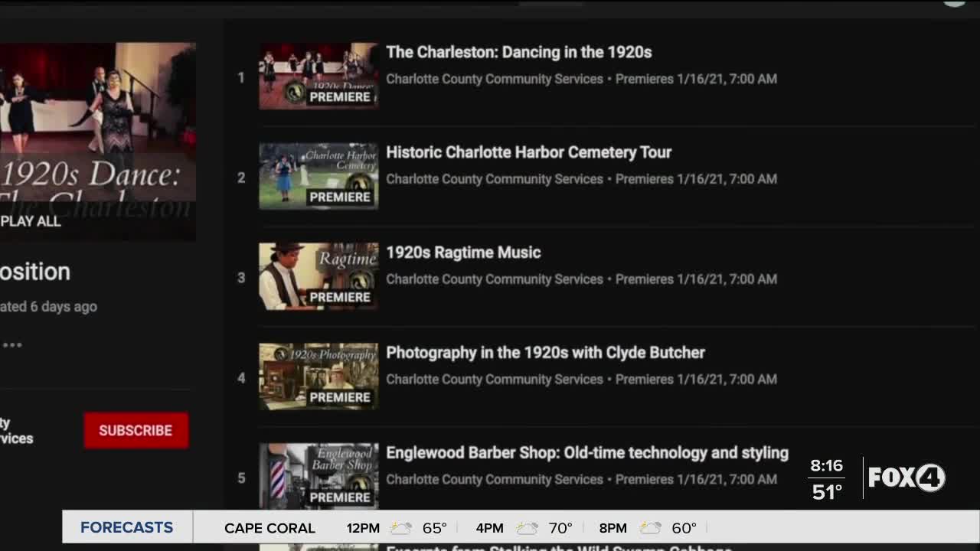Click PLAY ALL on the playlist cover
The height and width of the screenshot is (551, 980).
point(31,221)
